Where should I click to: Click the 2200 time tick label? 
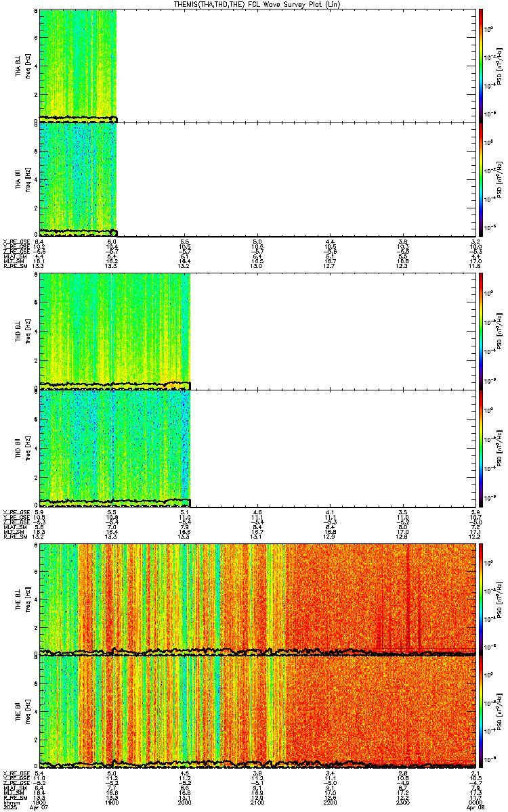tap(330, 803)
